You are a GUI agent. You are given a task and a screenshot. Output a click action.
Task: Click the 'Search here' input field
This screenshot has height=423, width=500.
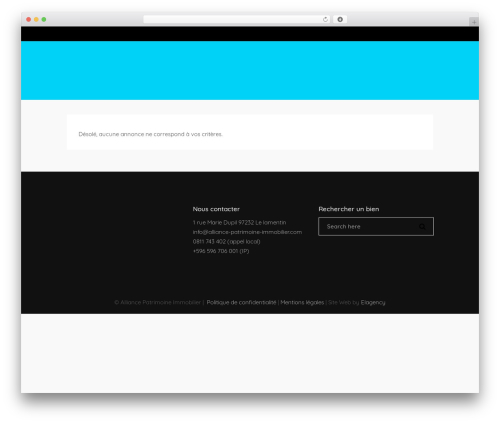(x=376, y=227)
